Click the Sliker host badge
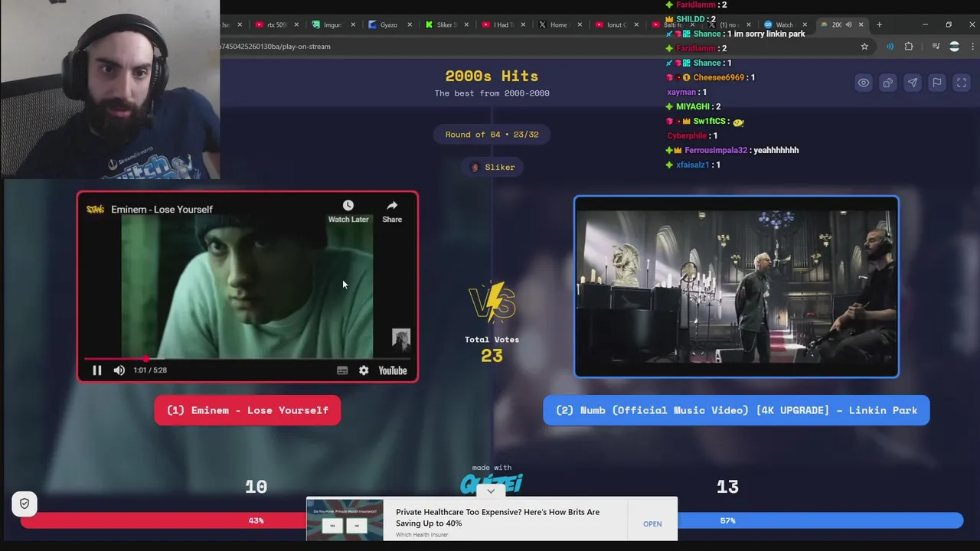980x551 pixels. [x=492, y=167]
